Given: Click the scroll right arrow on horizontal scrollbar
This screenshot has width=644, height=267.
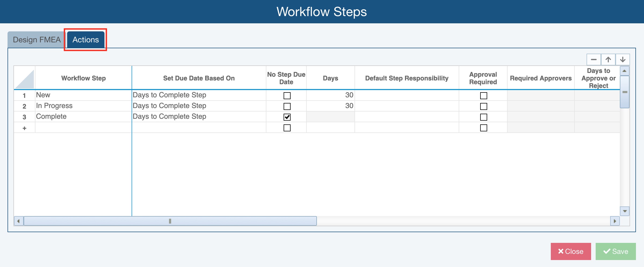Looking at the screenshot, I should point(615,221).
